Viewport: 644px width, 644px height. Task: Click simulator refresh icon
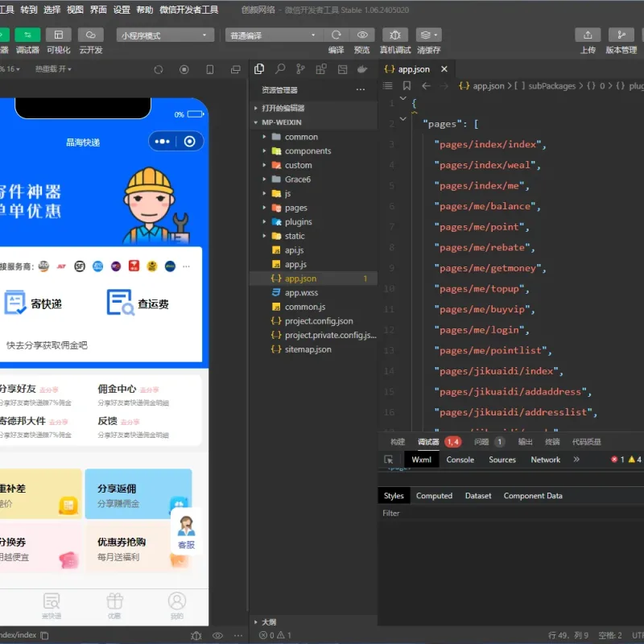pos(159,69)
